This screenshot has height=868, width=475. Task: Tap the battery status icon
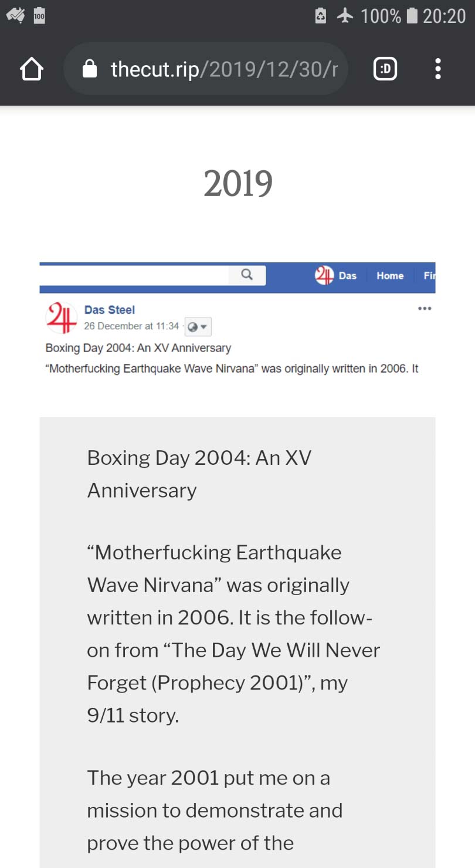pyautogui.click(x=412, y=16)
